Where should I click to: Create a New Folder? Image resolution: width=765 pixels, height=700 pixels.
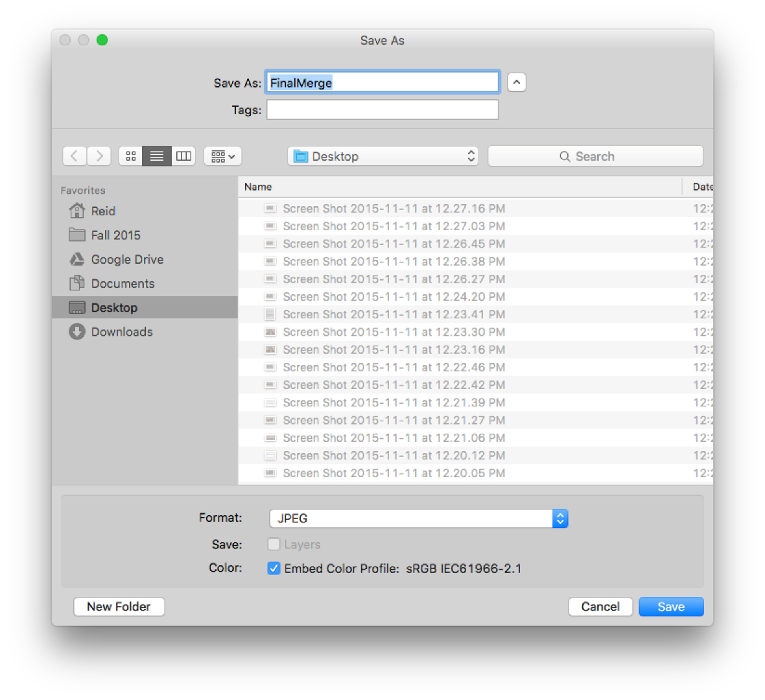click(x=119, y=607)
